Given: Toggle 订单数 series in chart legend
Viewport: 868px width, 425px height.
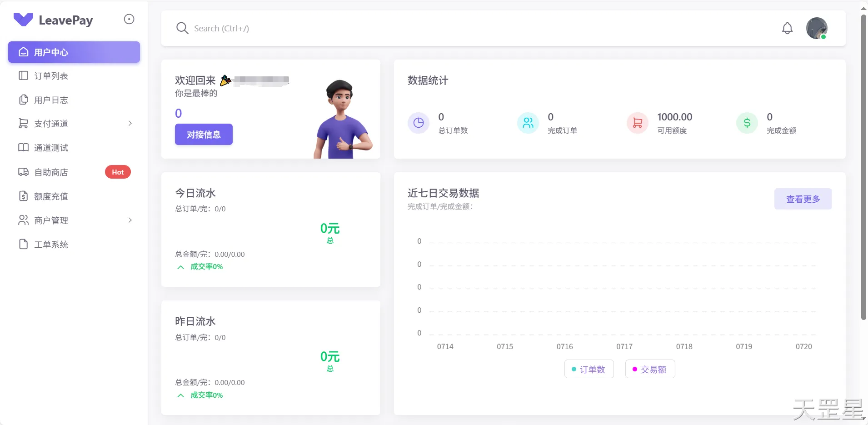Looking at the screenshot, I should coord(589,369).
